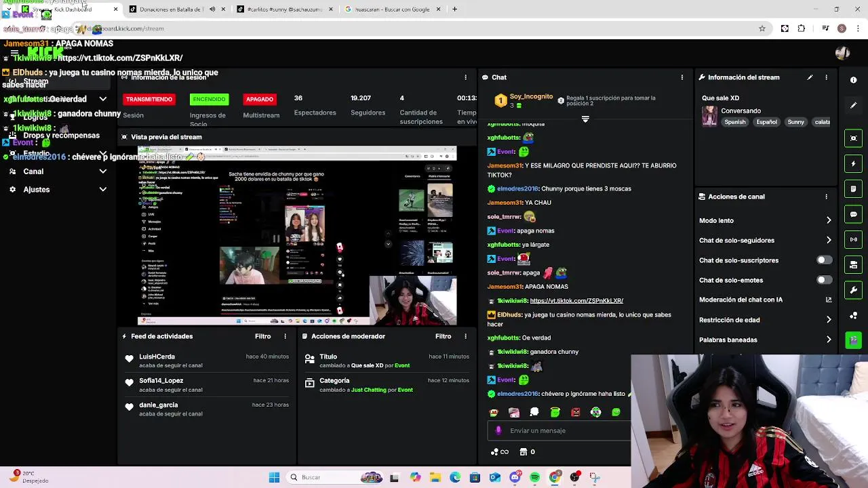This screenshot has height=488, width=868.
Task: Select the Sunny stream tag
Action: (796, 122)
